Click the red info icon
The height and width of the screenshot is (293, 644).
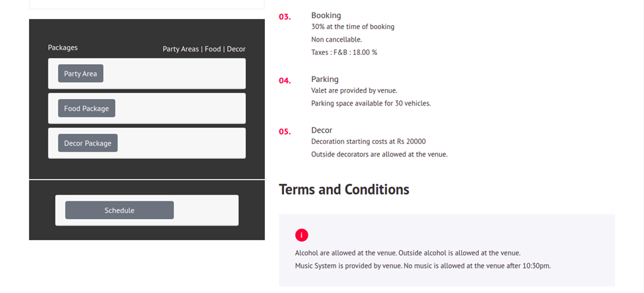[301, 235]
